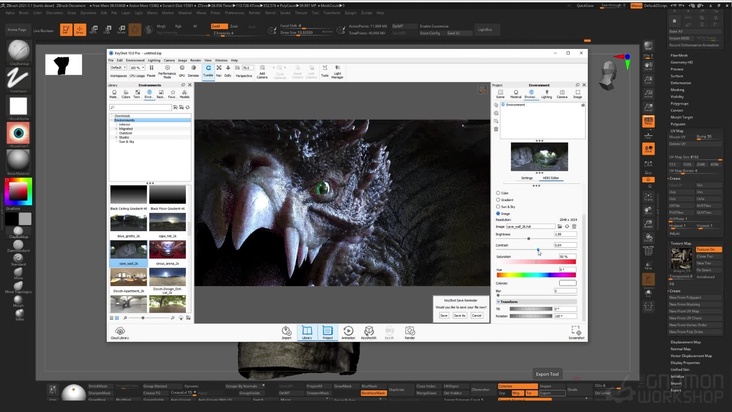Select the Dolly camera tool
The width and height of the screenshot is (732, 412).
point(228,71)
